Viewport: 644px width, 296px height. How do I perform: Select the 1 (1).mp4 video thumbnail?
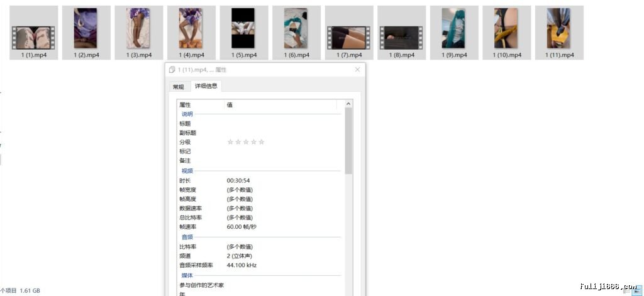coord(33,38)
